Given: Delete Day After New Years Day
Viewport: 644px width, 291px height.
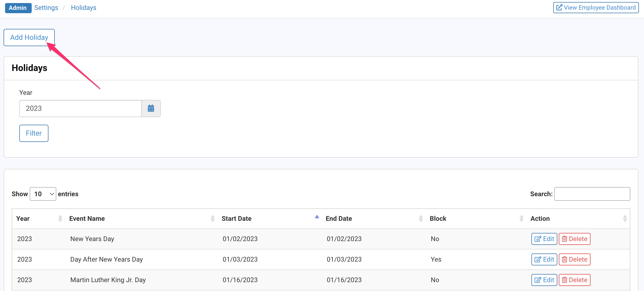Looking at the screenshot, I should pyautogui.click(x=575, y=259).
